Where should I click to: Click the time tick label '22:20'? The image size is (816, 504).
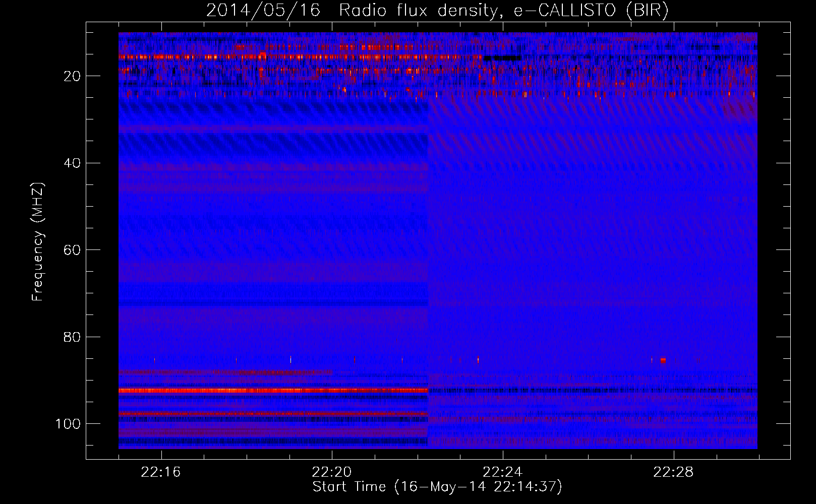pos(332,472)
